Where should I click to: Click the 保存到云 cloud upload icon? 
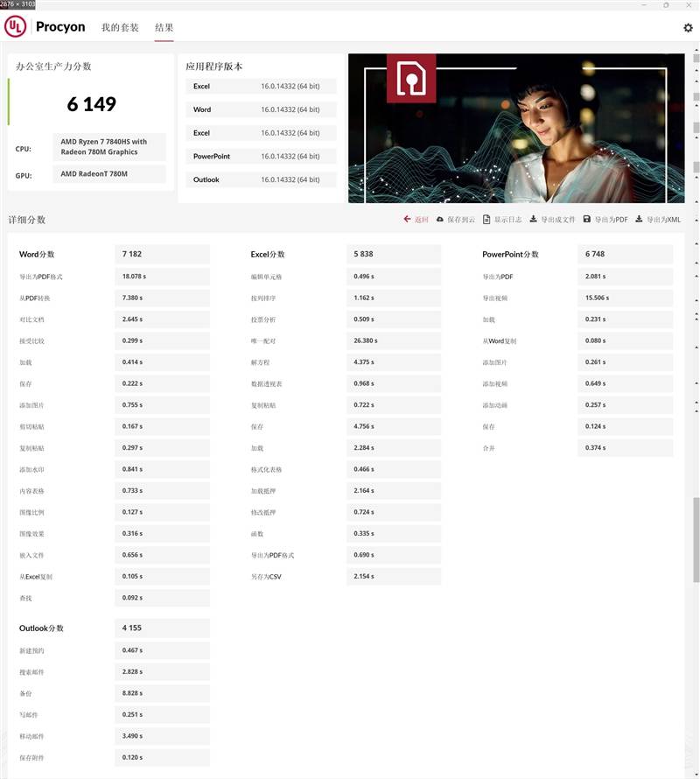pyautogui.click(x=440, y=220)
